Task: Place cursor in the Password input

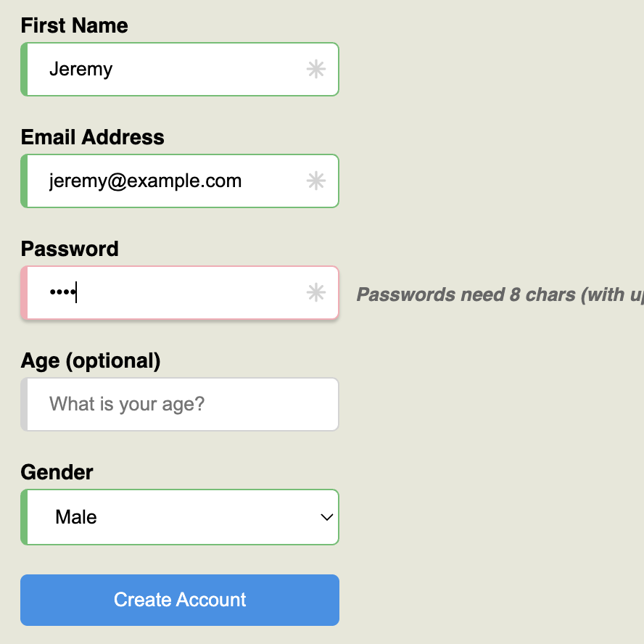Action: click(181, 293)
